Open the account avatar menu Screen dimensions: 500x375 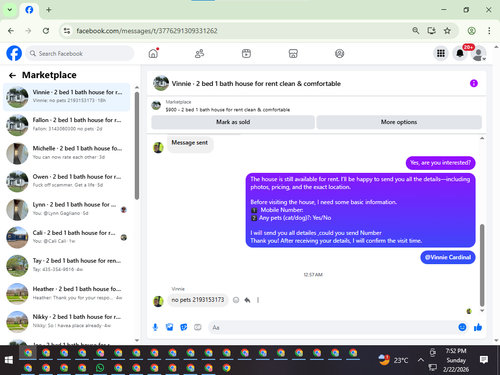click(x=479, y=53)
